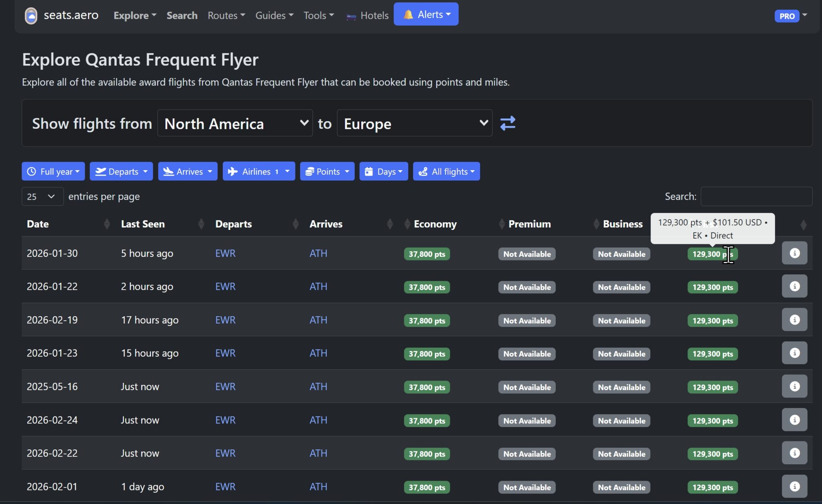Sort table by Last Seen arrows

click(x=201, y=224)
